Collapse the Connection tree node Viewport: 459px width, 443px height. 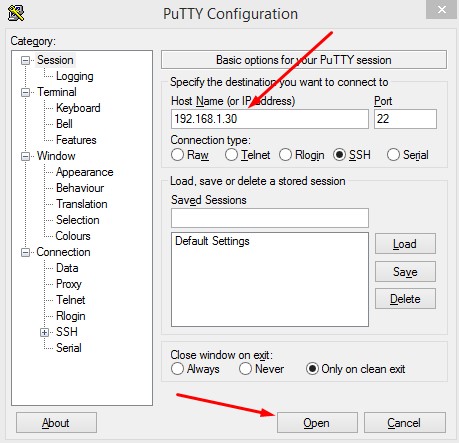pos(25,252)
